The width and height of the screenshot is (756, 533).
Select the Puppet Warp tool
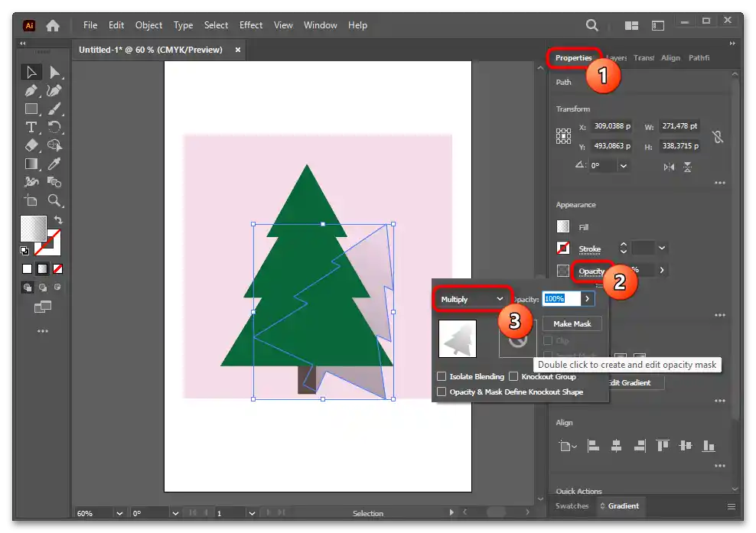[31, 182]
